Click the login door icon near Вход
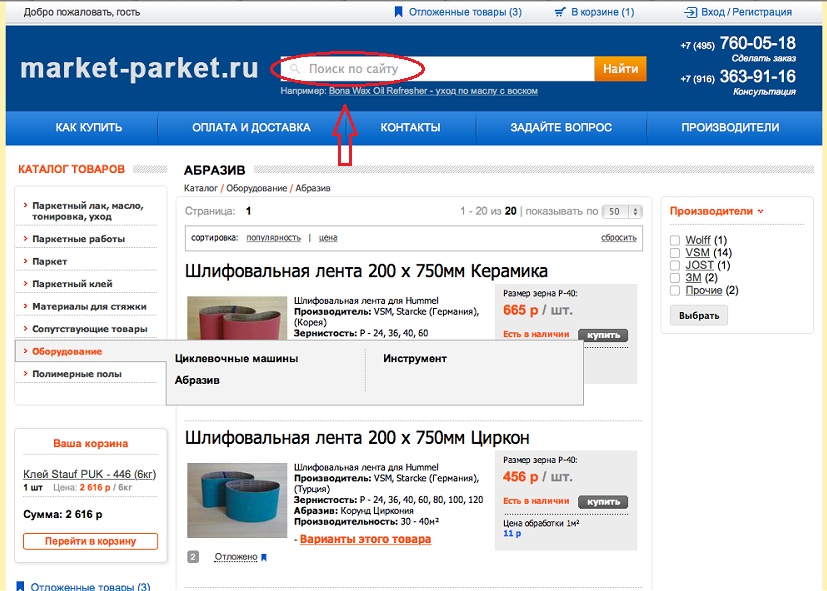This screenshot has height=591, width=827. coord(690,12)
